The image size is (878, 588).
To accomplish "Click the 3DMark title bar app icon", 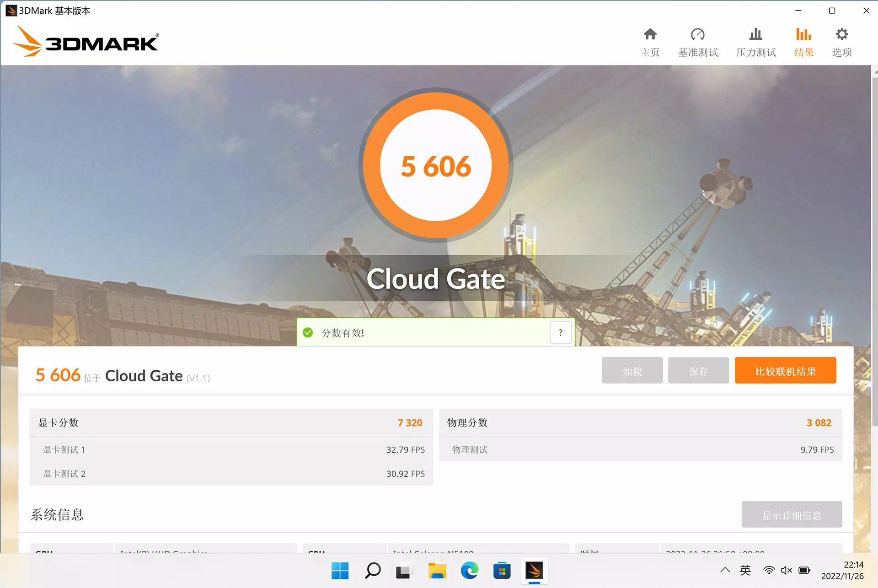I will [x=11, y=11].
